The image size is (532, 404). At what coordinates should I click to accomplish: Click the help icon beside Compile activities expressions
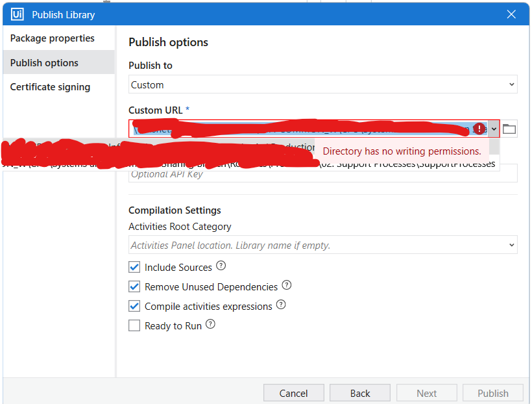coord(281,305)
